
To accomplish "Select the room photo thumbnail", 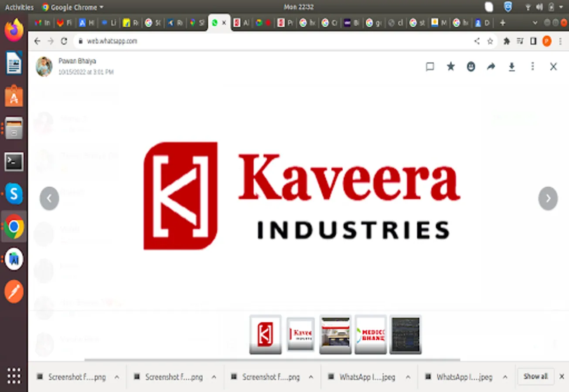I will [x=335, y=334].
